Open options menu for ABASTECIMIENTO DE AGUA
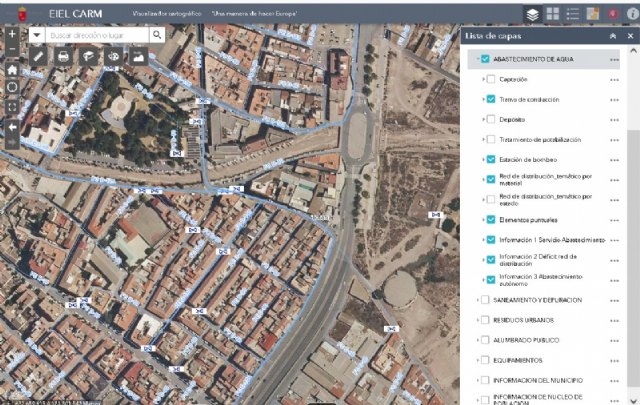Viewport: 640px width, 405px height. click(615, 60)
